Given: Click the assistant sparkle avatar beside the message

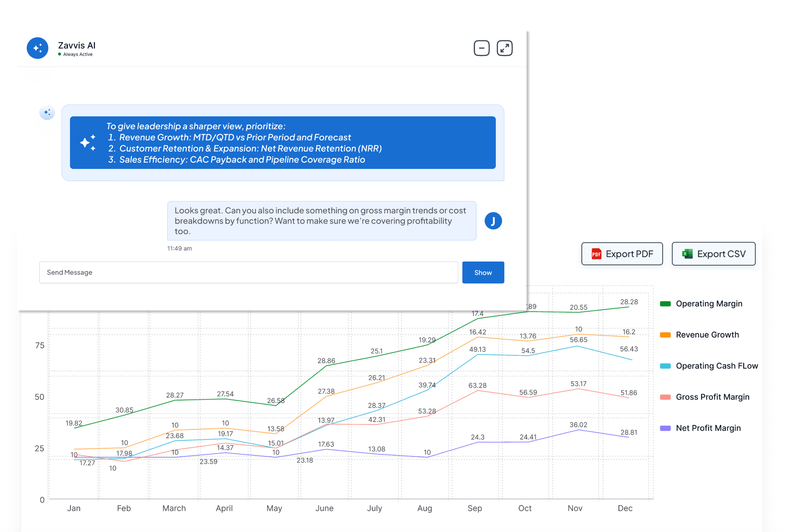Looking at the screenshot, I should point(47,112).
